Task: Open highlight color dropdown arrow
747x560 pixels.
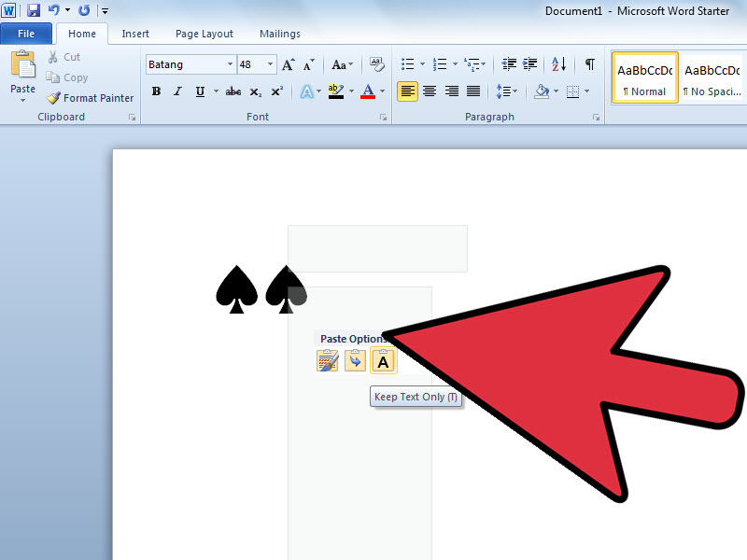Action: (352, 91)
